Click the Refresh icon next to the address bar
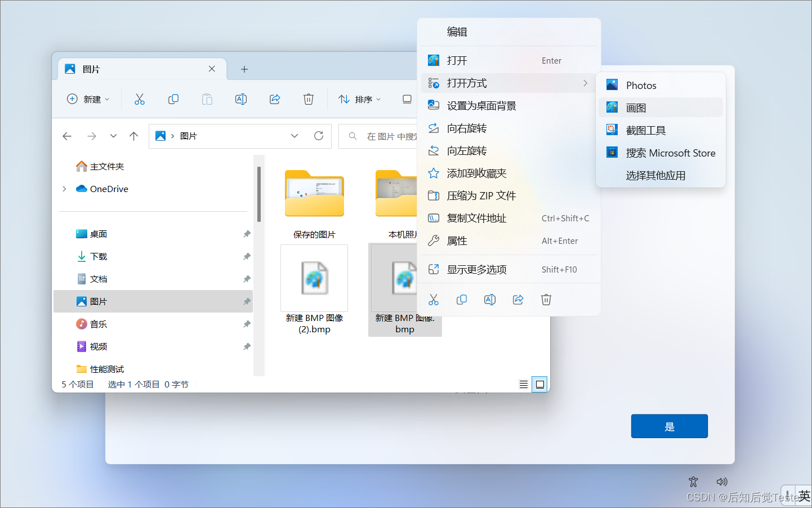The image size is (812, 508). 318,136
